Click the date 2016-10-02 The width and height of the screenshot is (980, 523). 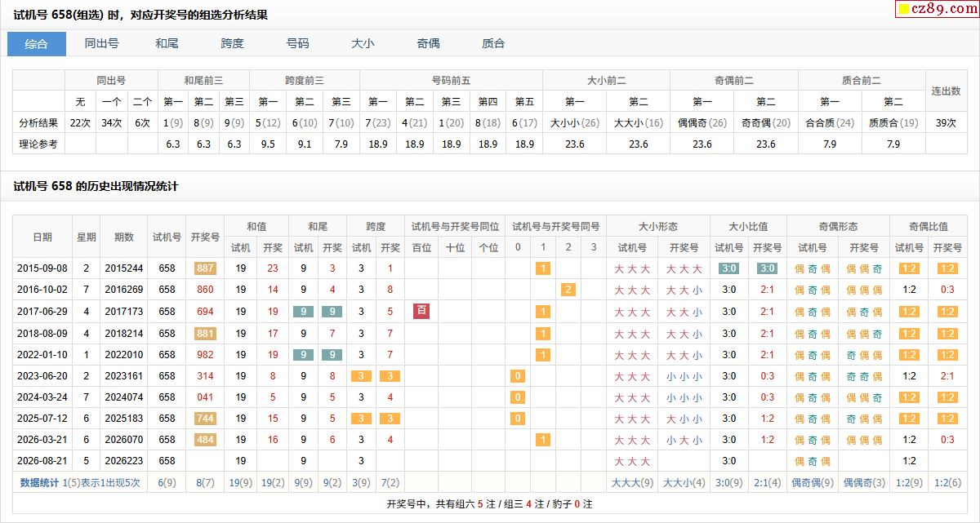[42, 290]
